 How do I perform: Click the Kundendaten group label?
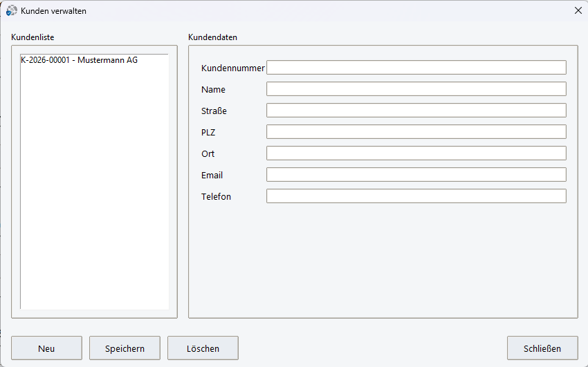(x=212, y=37)
